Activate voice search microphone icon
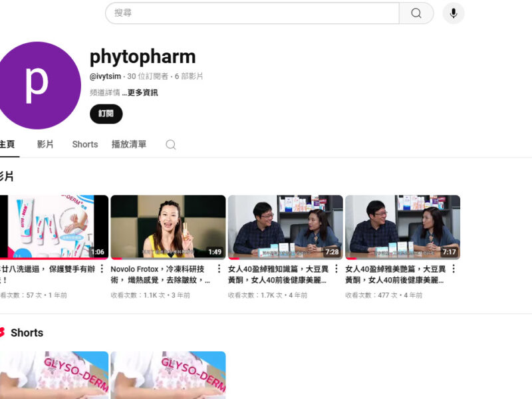Screen dimensions: 532x399 [454, 13]
